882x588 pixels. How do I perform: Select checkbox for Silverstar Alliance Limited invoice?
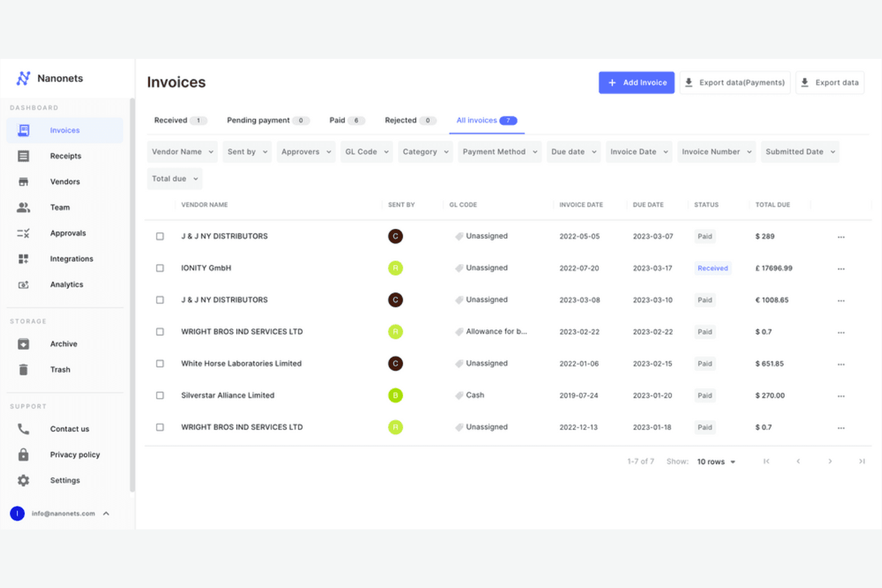click(x=160, y=395)
